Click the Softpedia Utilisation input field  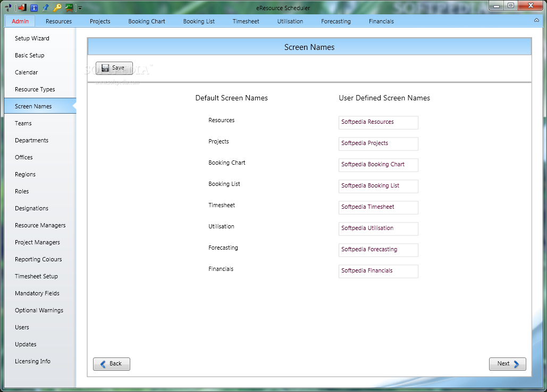[378, 228]
